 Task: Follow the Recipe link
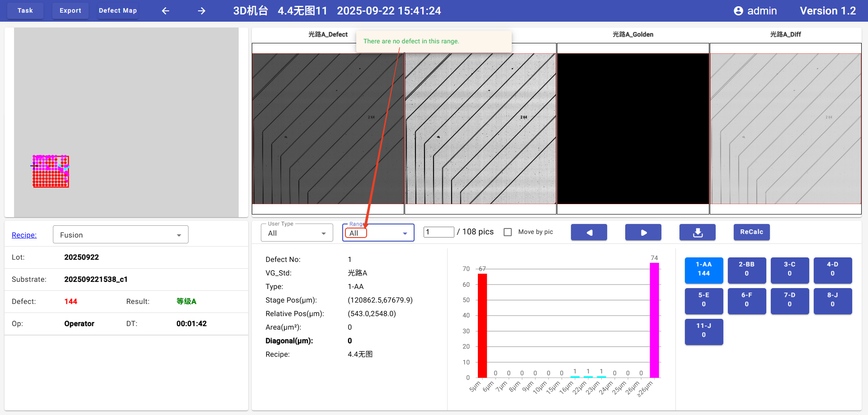(24, 235)
